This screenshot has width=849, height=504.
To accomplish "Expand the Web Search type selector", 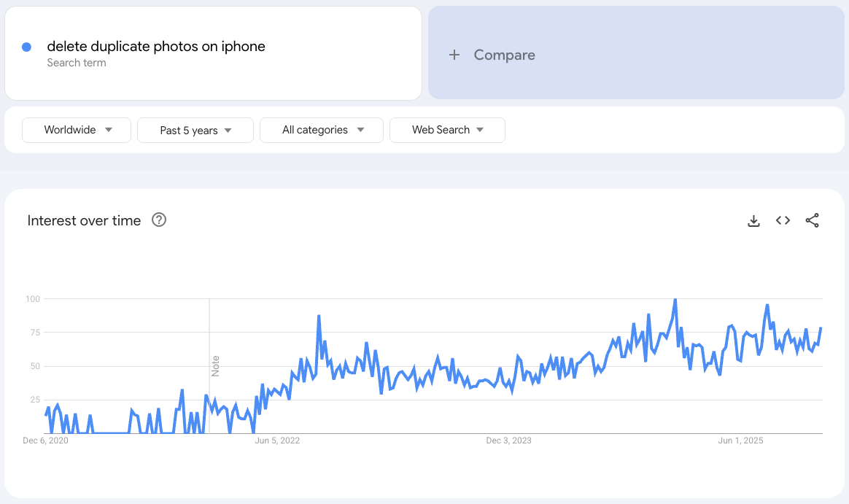I will pos(447,130).
